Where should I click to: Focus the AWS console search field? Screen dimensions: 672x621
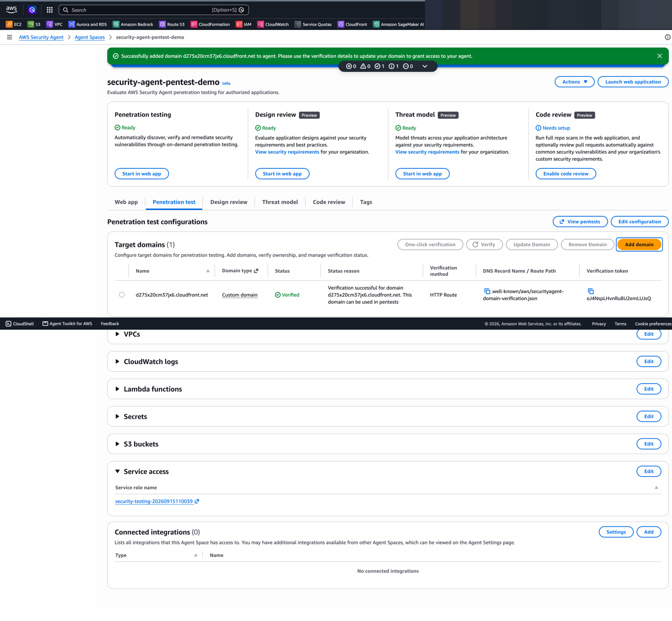click(154, 10)
